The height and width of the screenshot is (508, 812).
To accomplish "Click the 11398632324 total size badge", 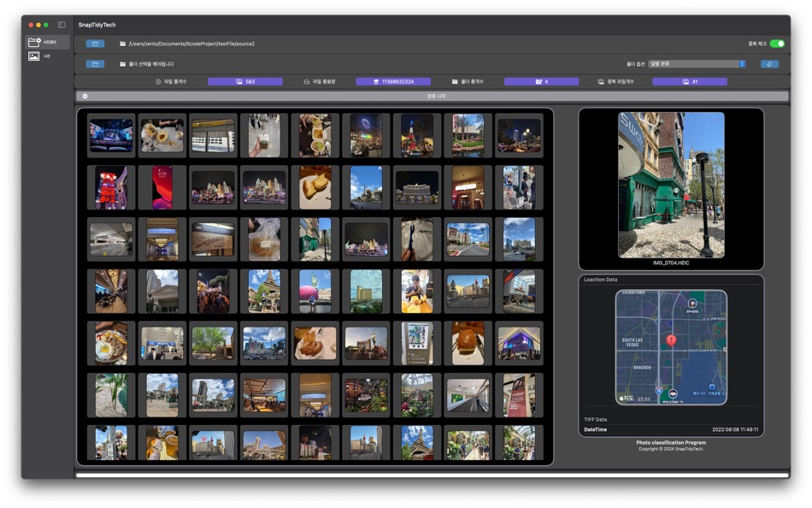I will [x=393, y=82].
